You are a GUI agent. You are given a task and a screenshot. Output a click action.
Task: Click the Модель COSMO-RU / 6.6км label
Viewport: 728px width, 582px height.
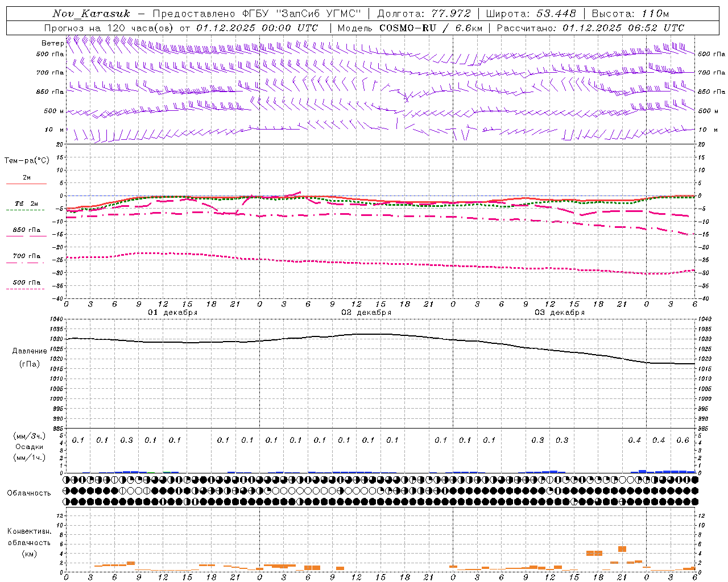[409, 28]
